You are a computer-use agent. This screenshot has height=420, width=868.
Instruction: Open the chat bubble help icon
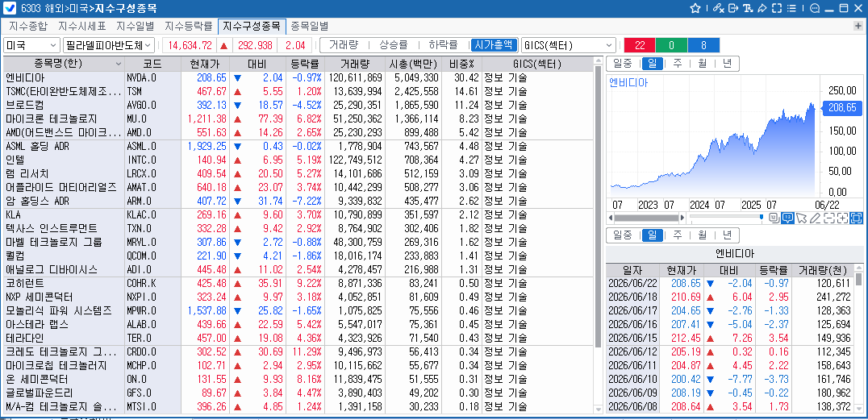815,8
